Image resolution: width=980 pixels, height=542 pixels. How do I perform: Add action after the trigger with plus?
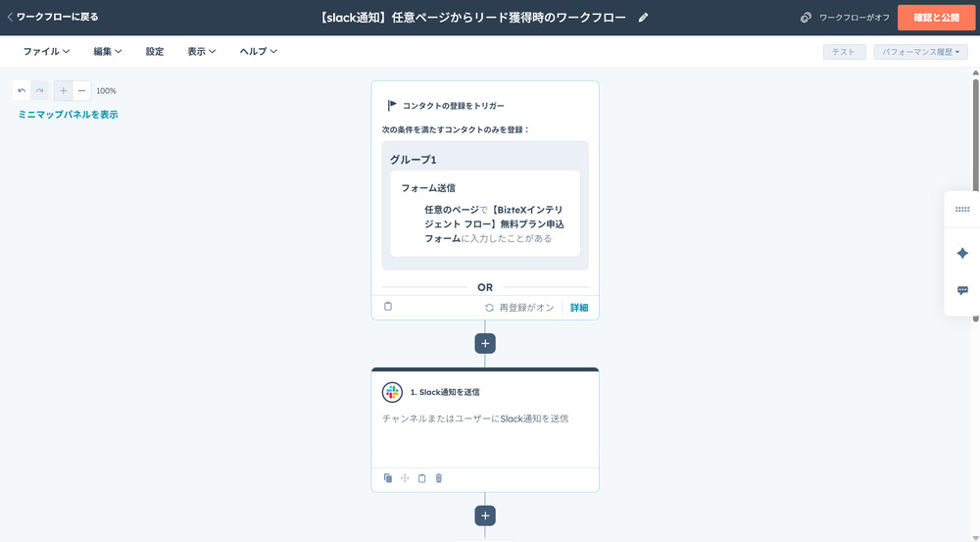(485, 343)
